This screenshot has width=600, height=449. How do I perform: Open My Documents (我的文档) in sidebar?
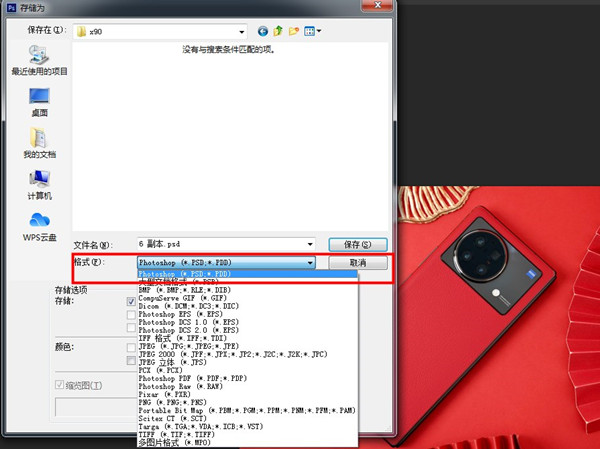pyautogui.click(x=39, y=144)
